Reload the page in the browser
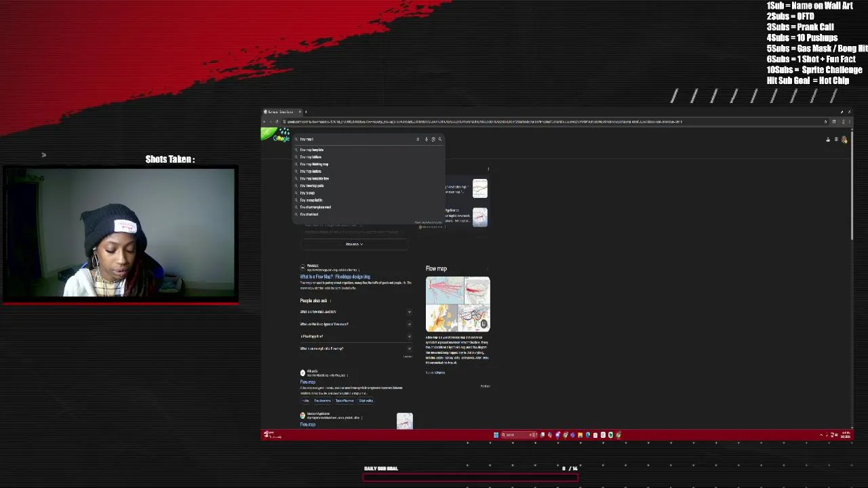Screen dimensions: 868x488 tap(277, 122)
